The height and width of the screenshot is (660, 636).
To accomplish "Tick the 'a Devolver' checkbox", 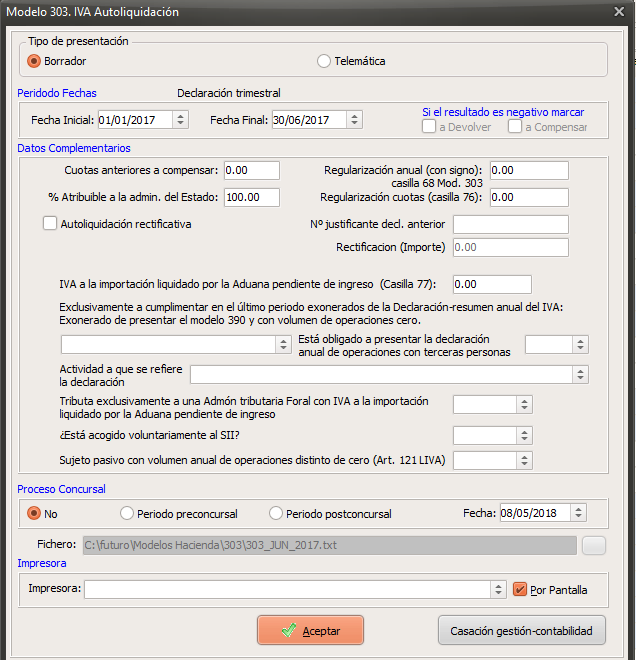I will tap(428, 126).
